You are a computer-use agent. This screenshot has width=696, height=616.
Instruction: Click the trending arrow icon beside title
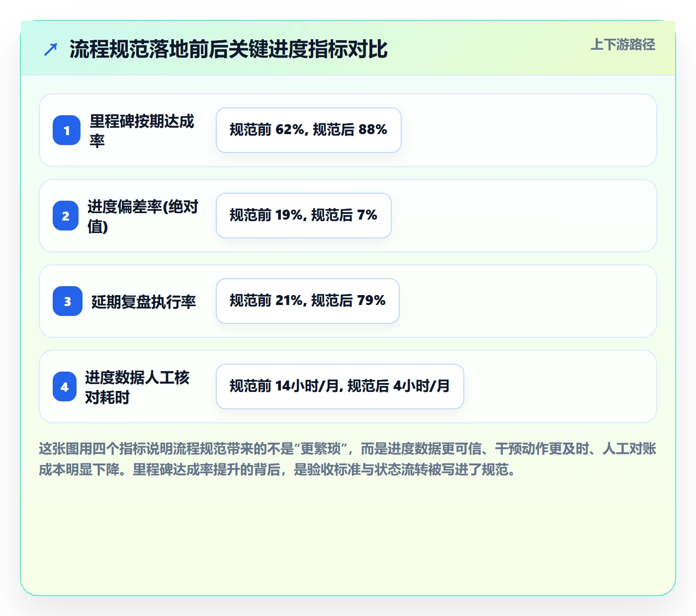[x=51, y=49]
